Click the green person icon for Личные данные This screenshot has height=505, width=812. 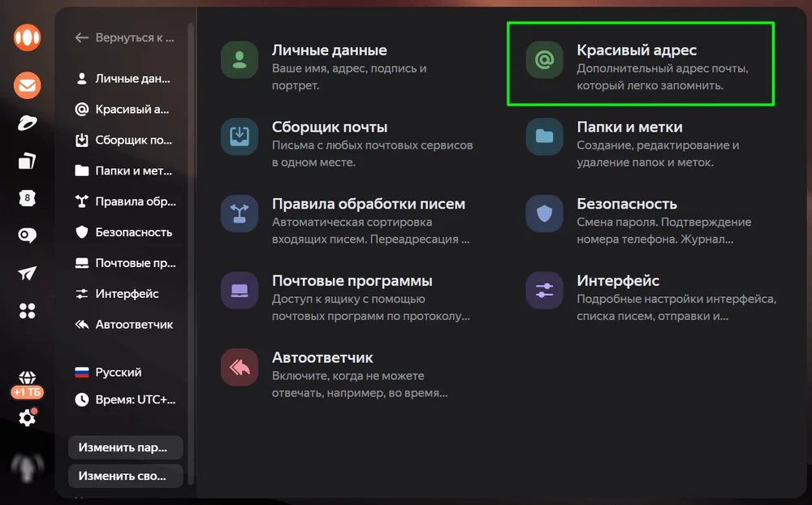click(x=240, y=59)
